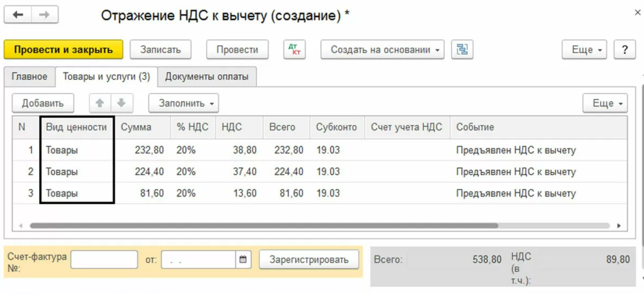Move row up with arrow button

100,103
